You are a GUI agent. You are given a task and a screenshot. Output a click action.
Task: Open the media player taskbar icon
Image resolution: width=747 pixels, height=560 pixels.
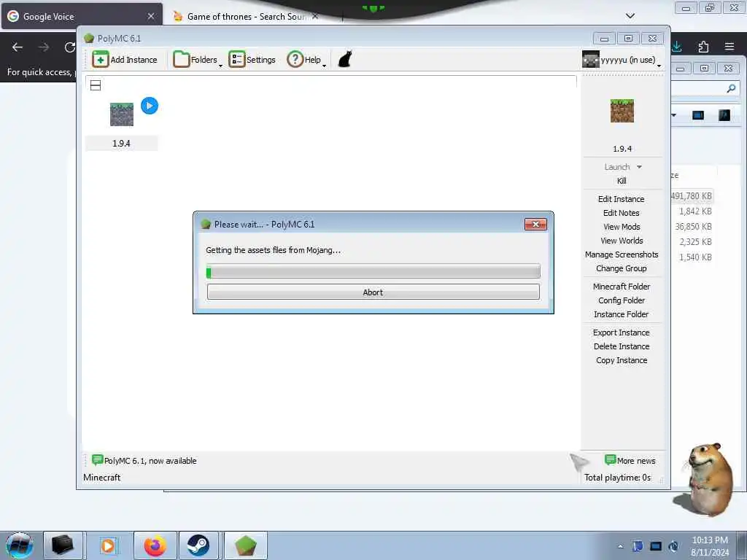click(108, 545)
